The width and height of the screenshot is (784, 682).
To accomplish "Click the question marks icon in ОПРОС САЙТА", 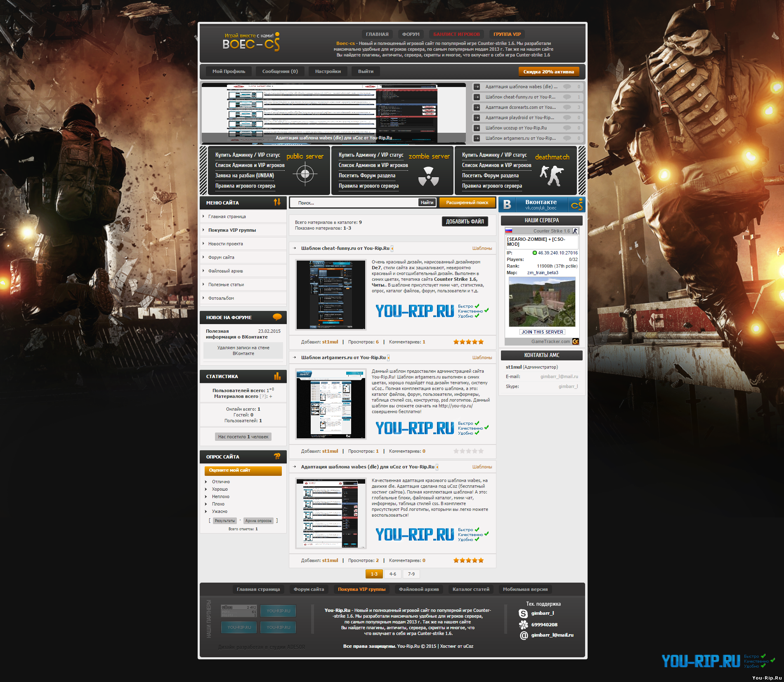I will click(x=277, y=456).
